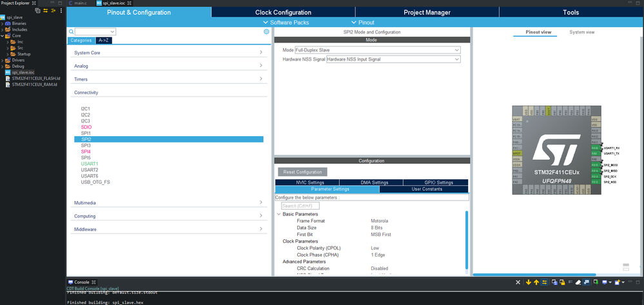Open the SPI2 Mode dropdown
644x305 pixels.
[x=378, y=50]
